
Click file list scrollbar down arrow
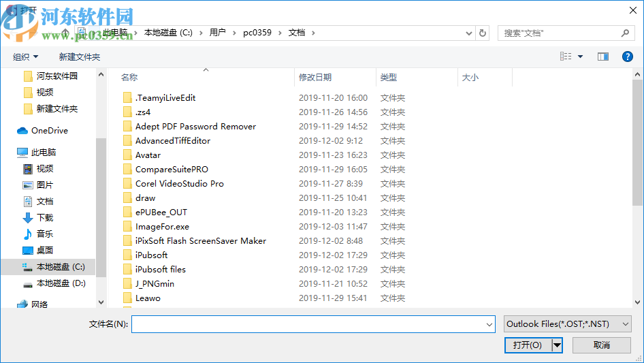637,302
